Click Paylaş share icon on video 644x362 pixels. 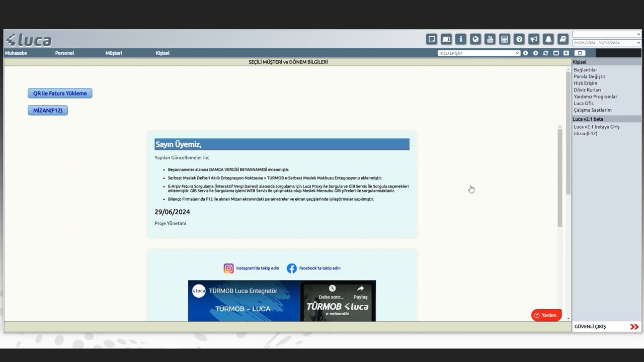360,289
